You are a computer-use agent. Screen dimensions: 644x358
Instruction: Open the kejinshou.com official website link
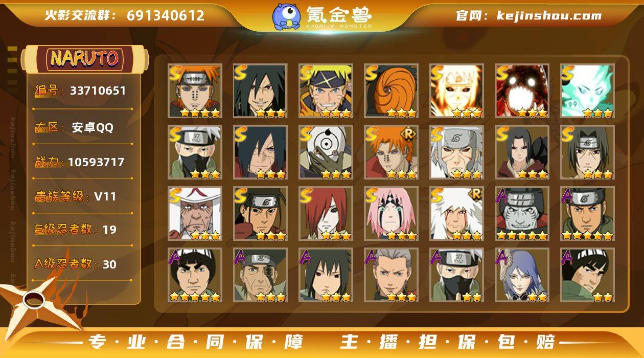528,15
